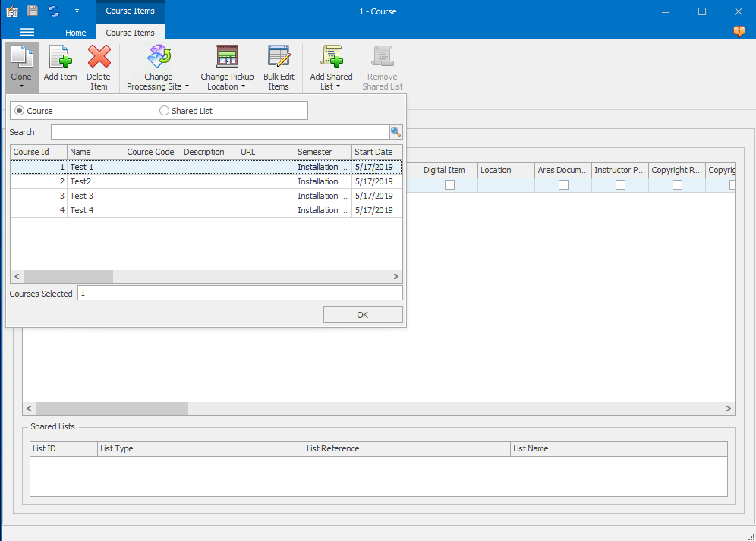The image size is (756, 541).
Task: Switch to the Home tab
Action: pyautogui.click(x=76, y=32)
